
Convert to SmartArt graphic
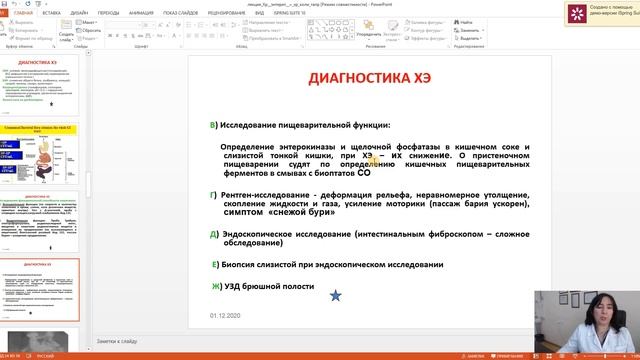(x=273, y=38)
